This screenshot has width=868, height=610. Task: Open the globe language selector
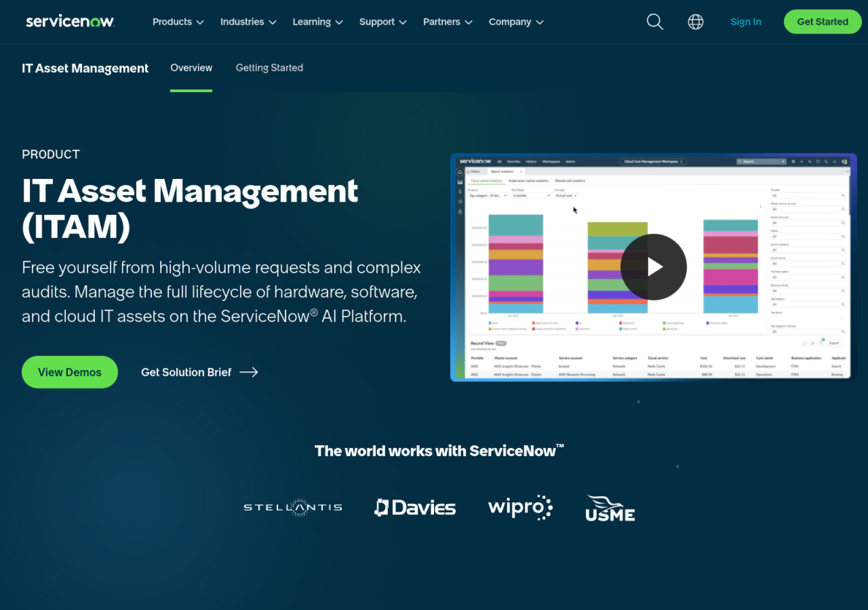695,22
